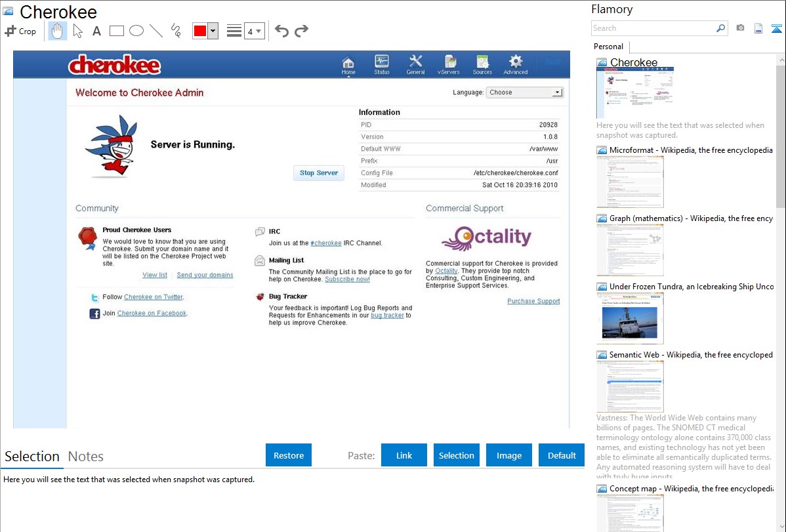Click the Default paste button
Viewport: 786px width, 532px height.
click(x=562, y=455)
